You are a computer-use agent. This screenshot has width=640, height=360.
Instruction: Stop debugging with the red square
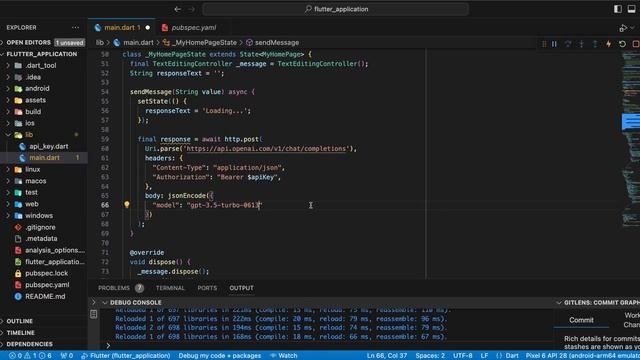[x=636, y=44]
